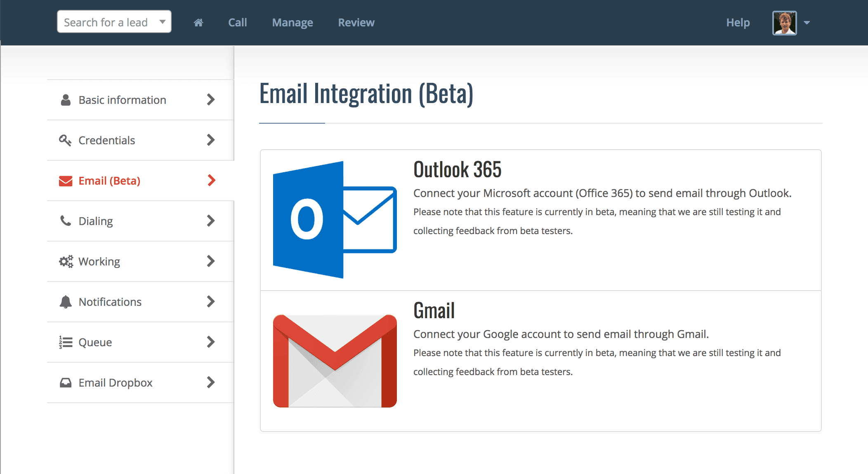Click the home icon in top navigation
This screenshot has height=474, width=868.
pos(198,23)
